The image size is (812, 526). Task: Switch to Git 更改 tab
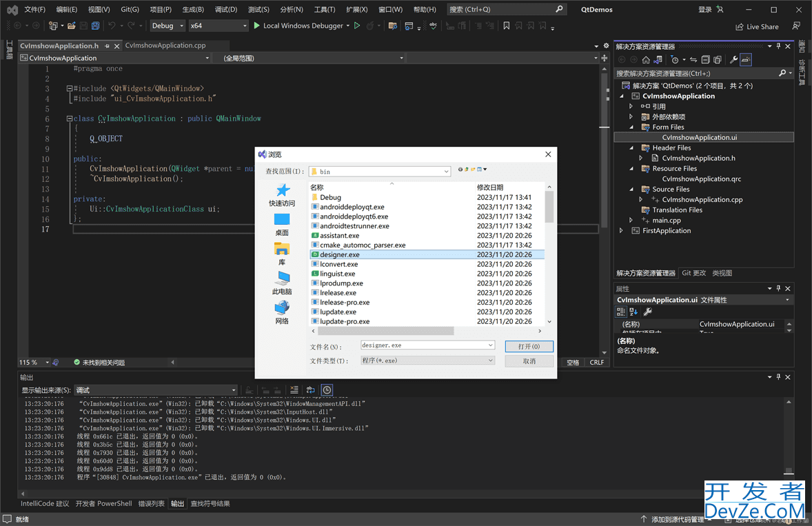pos(693,273)
